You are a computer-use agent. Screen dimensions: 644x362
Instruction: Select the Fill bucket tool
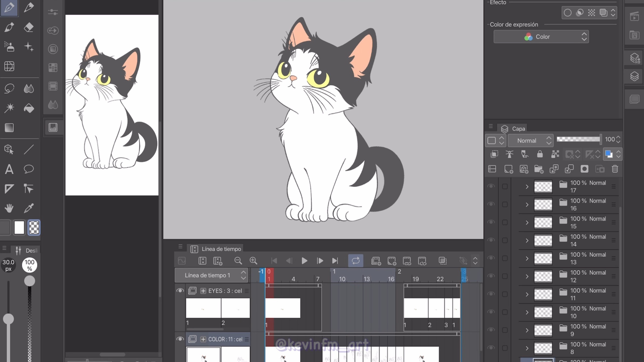pyautogui.click(x=29, y=108)
